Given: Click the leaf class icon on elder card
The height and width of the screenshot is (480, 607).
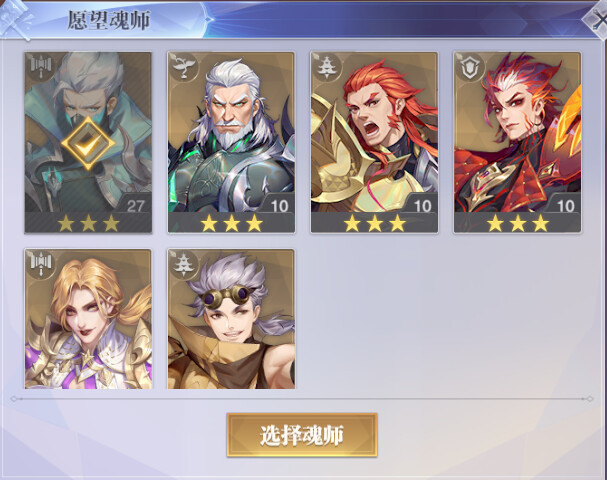Looking at the screenshot, I should coord(184,67).
